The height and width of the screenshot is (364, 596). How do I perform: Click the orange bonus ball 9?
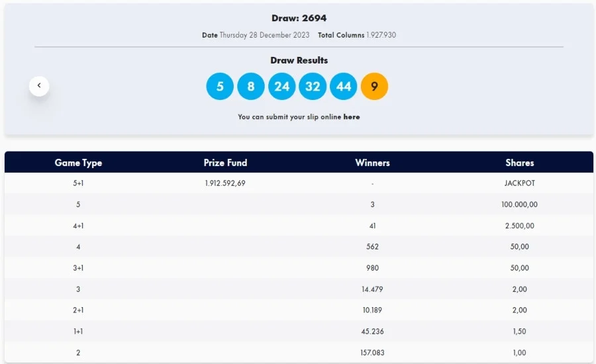pos(374,86)
